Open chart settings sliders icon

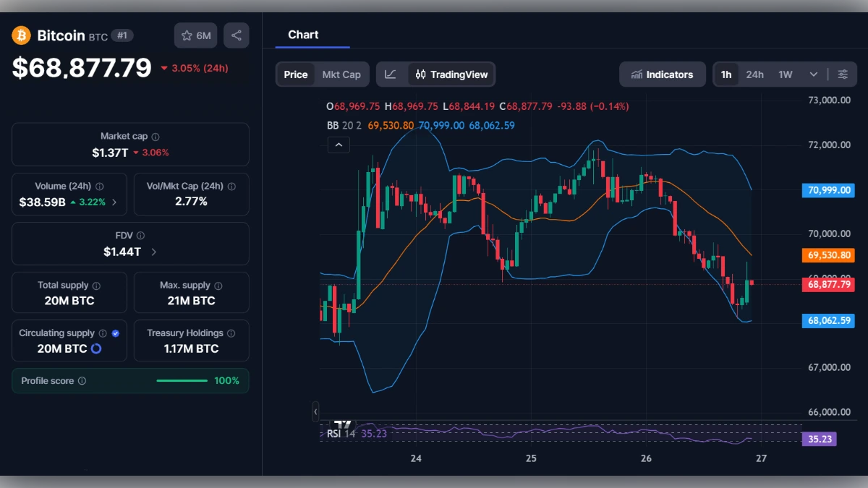843,74
